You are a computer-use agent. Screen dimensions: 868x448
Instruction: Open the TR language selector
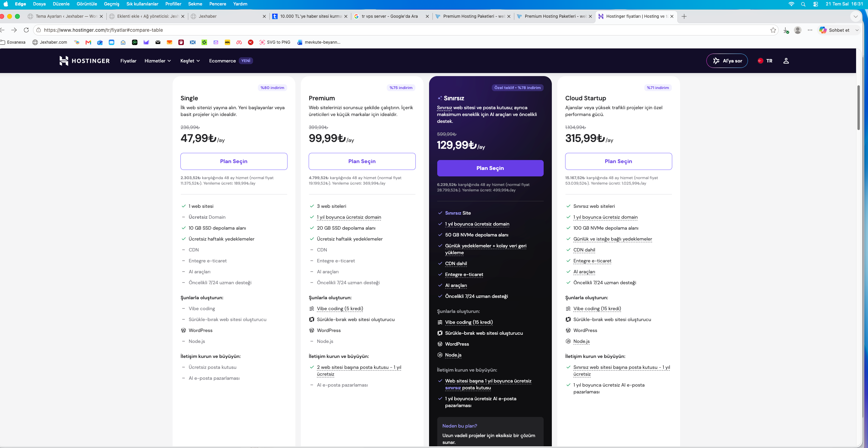coord(765,61)
